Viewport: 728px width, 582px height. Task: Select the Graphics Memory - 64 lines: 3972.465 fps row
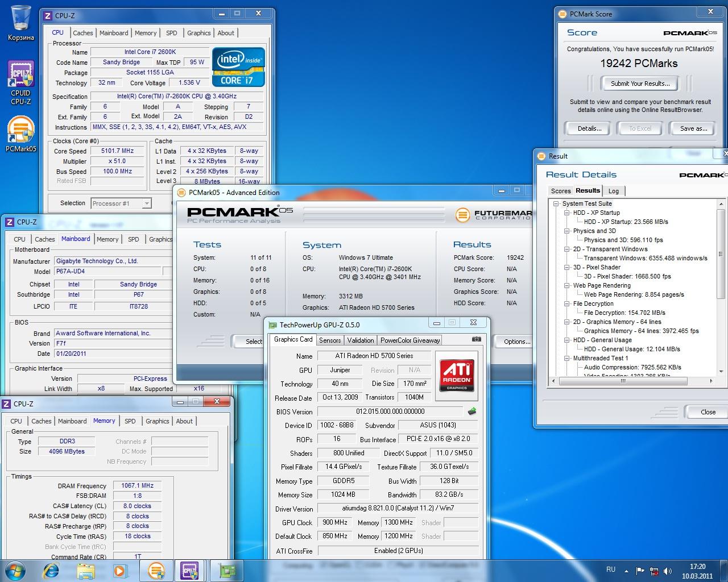[x=641, y=331]
